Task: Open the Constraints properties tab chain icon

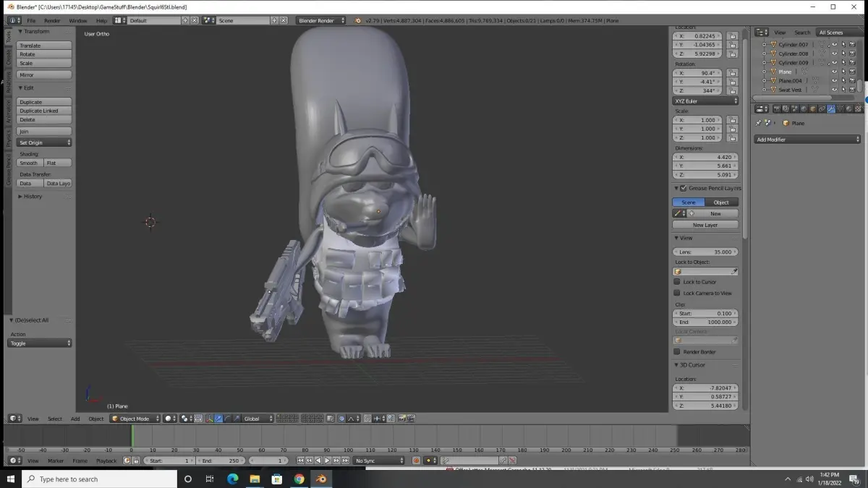Action: (x=822, y=108)
